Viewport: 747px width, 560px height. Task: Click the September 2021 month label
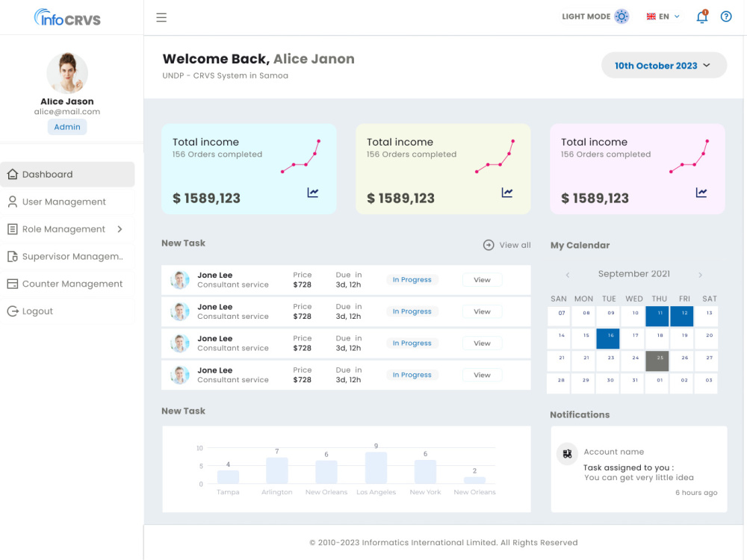(x=633, y=274)
